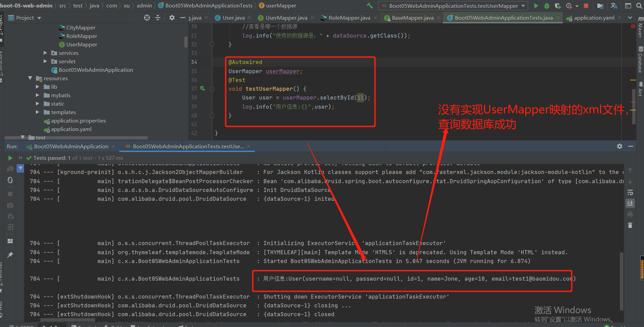Show hidden editor tabs chevron
644x327 pixels.
click(630, 18)
